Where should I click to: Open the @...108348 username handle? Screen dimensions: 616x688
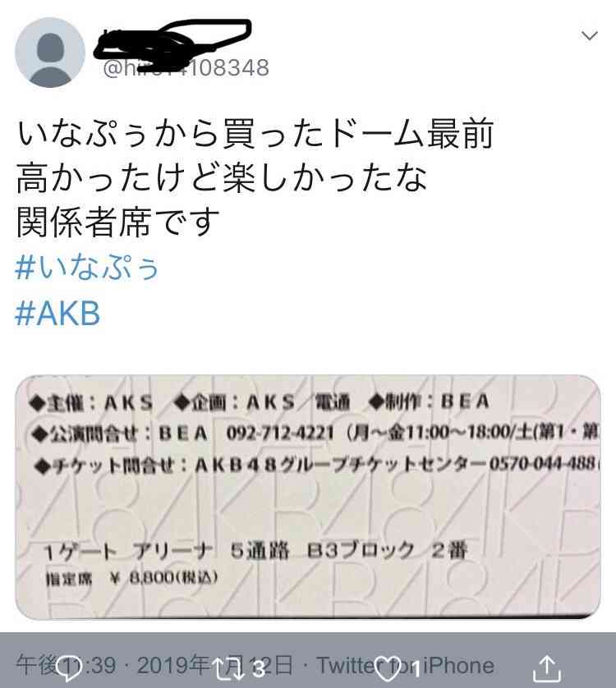pos(186,68)
